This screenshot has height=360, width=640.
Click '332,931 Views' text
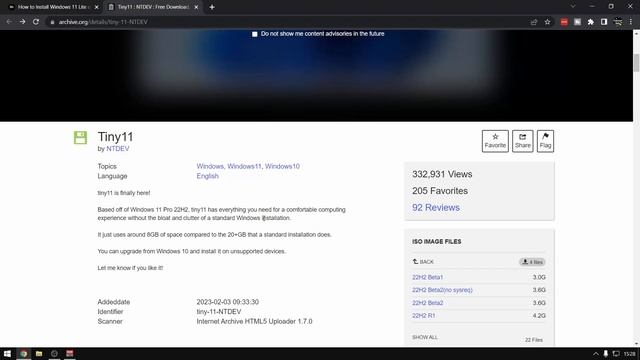pos(442,174)
